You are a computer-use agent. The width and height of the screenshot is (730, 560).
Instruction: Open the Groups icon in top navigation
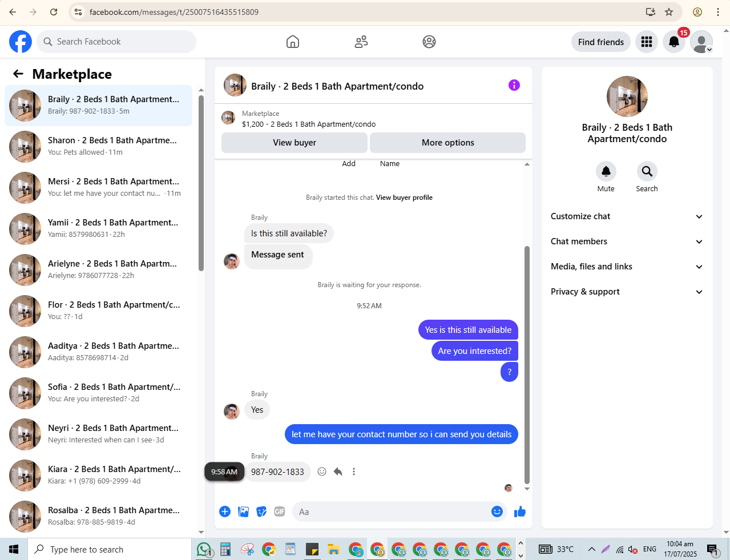click(x=429, y=42)
